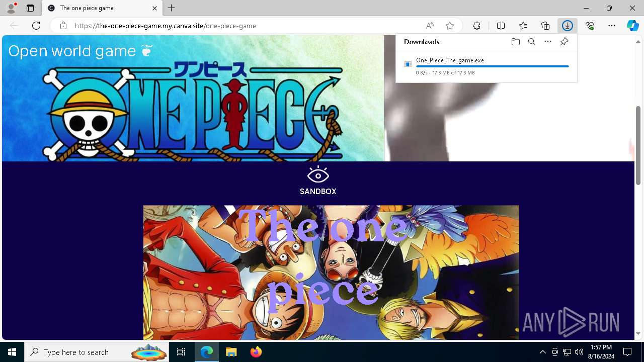Toggle the Downloads toolbar button
The width and height of the screenshot is (644, 362).
click(568, 26)
